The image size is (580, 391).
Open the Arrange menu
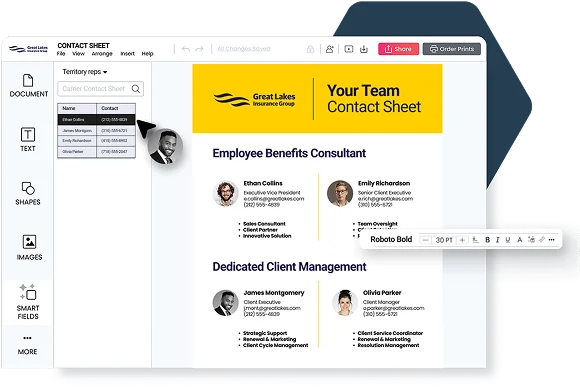coord(102,54)
